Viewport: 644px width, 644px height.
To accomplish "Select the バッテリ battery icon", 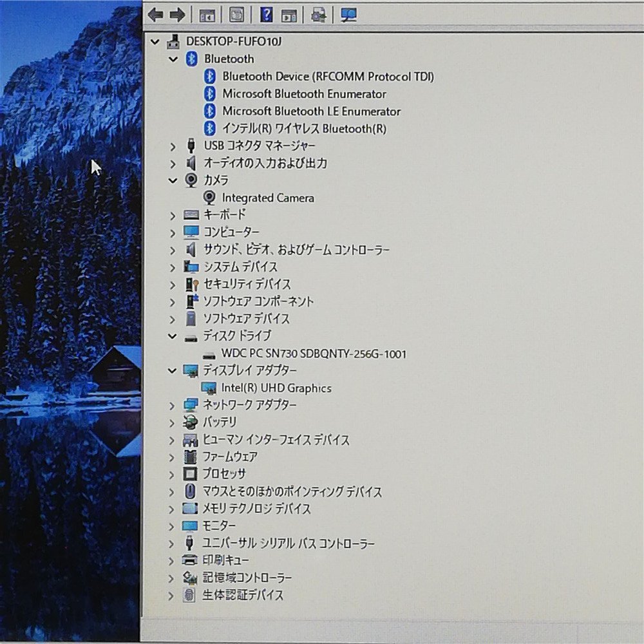I will [190, 422].
